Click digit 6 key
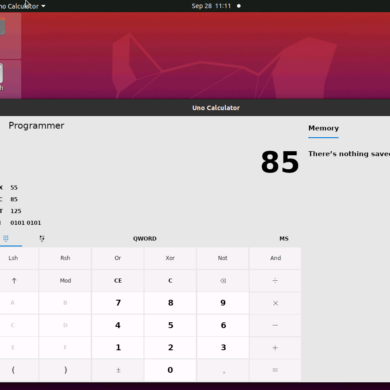The width and height of the screenshot is (390, 390). [x=223, y=325]
